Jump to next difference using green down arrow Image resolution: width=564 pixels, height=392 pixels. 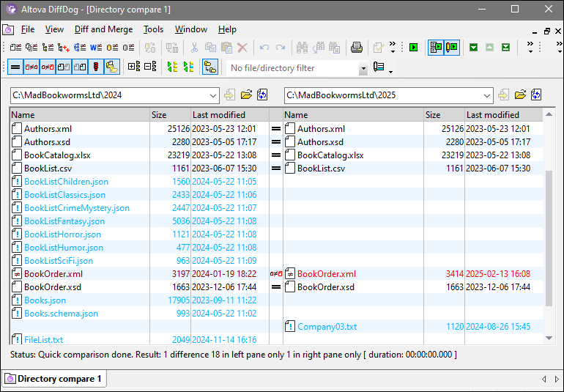(473, 48)
